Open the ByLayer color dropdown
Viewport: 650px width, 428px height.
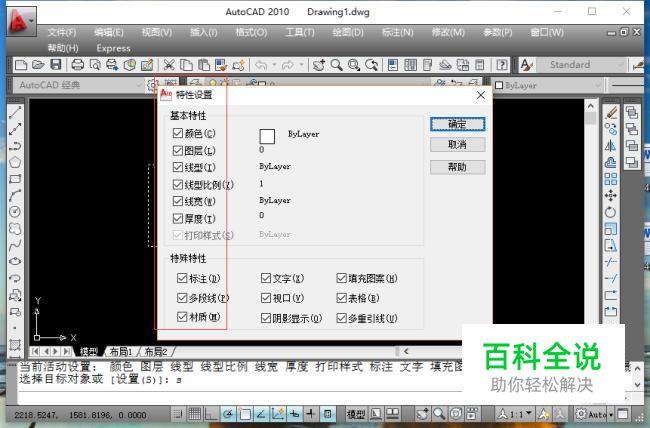(548, 85)
